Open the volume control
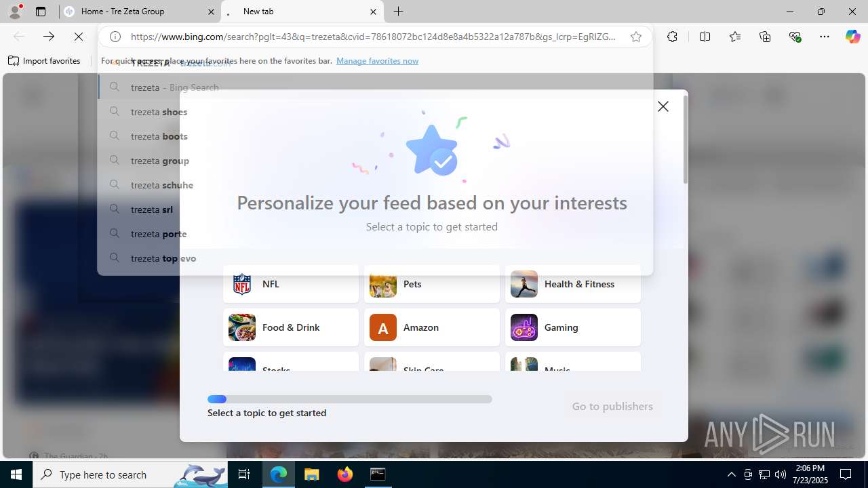The image size is (868, 488). [781, 474]
